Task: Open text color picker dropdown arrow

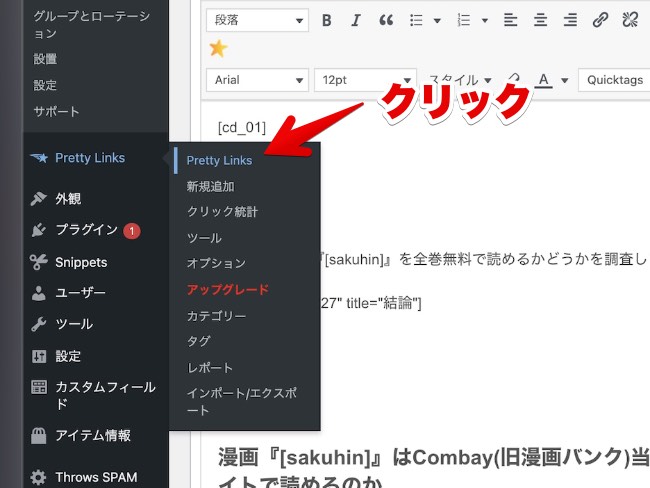Action: tap(565, 80)
